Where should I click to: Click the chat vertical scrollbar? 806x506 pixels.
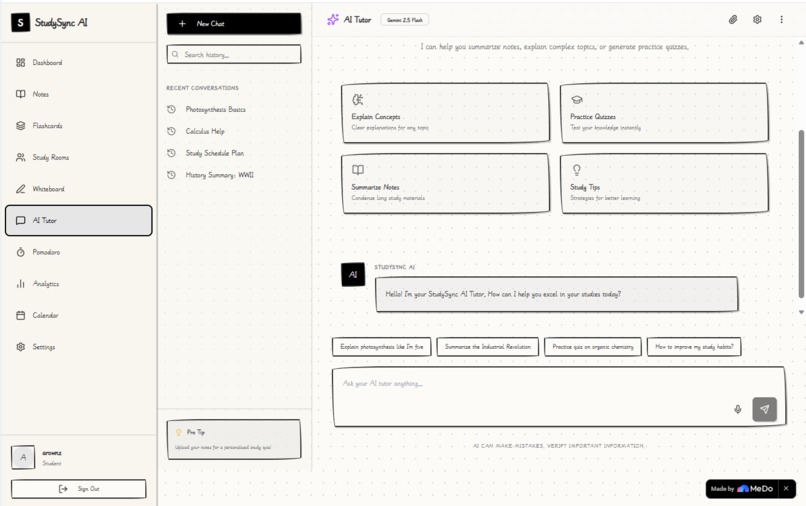point(801,214)
